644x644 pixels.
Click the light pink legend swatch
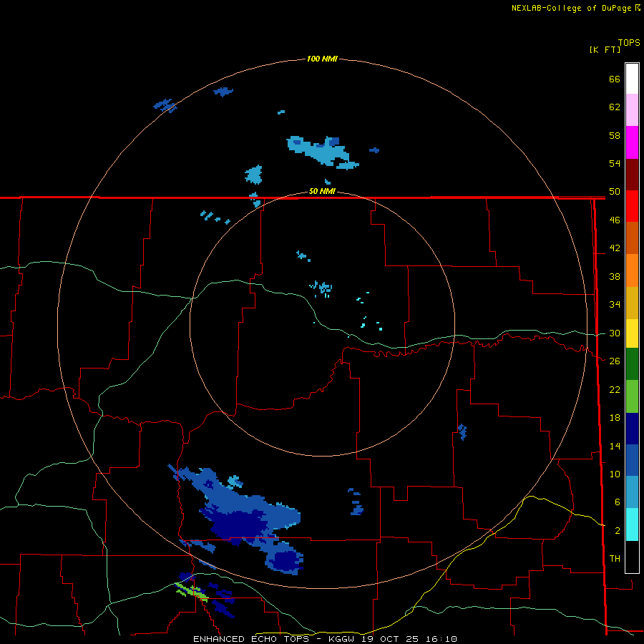click(632, 109)
